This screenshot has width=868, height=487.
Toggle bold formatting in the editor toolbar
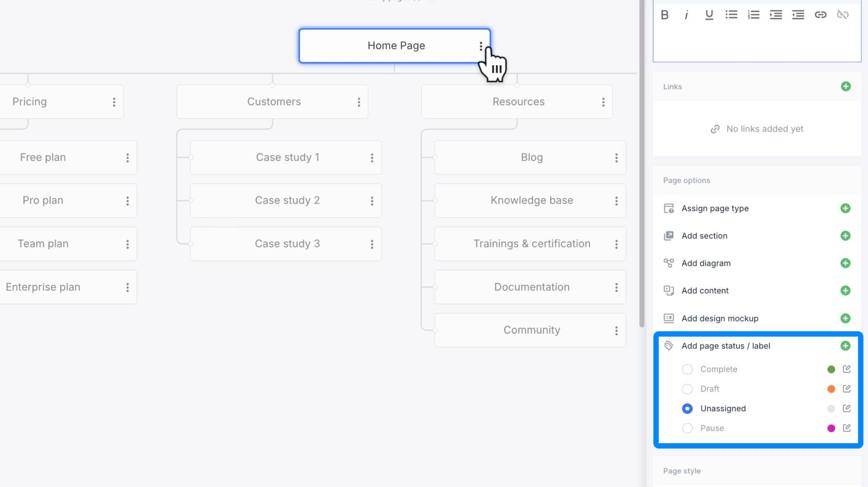(x=664, y=15)
